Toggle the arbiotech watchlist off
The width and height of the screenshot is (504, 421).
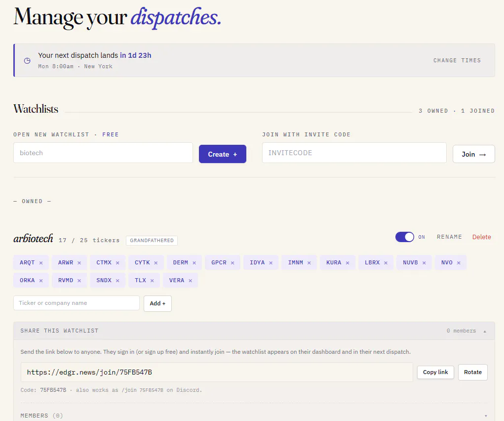coord(405,237)
